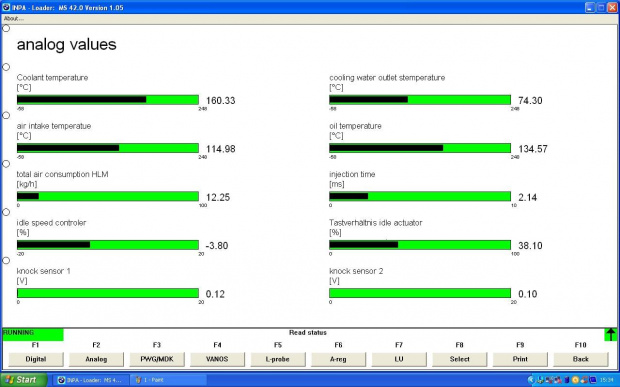This screenshot has height=387, width=620.
Task: Click the system tray clock
Action: tap(609, 380)
